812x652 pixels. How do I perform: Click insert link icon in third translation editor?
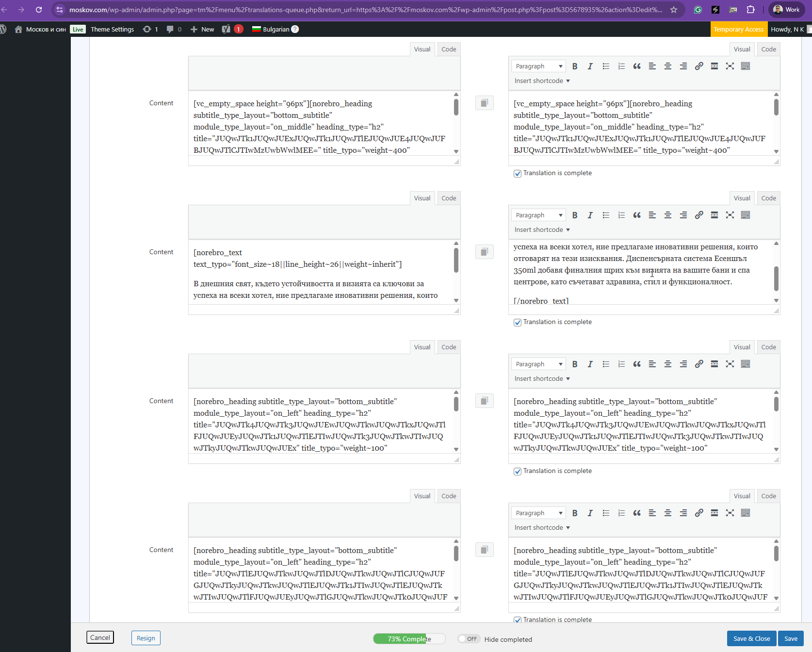[x=699, y=364]
